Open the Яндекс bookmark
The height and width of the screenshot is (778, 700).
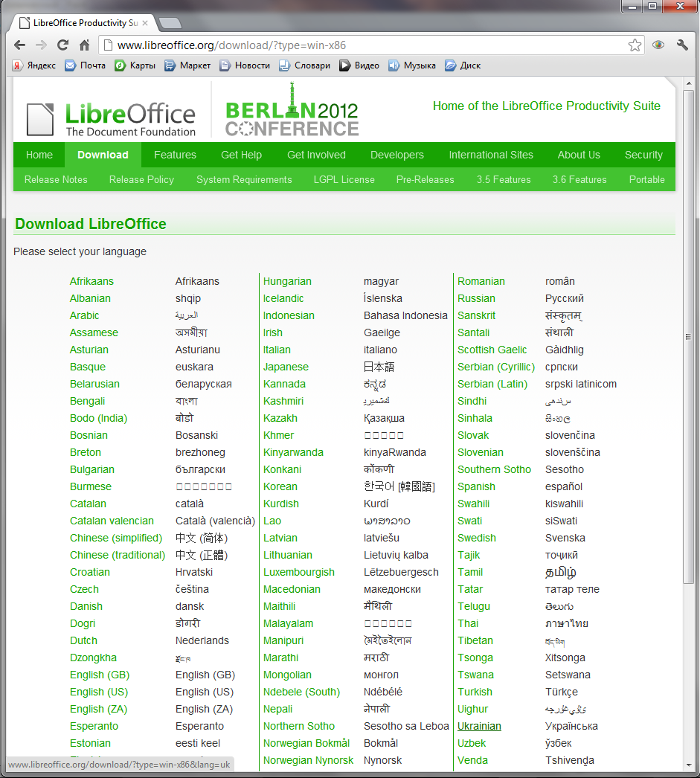pyautogui.click(x=34, y=65)
